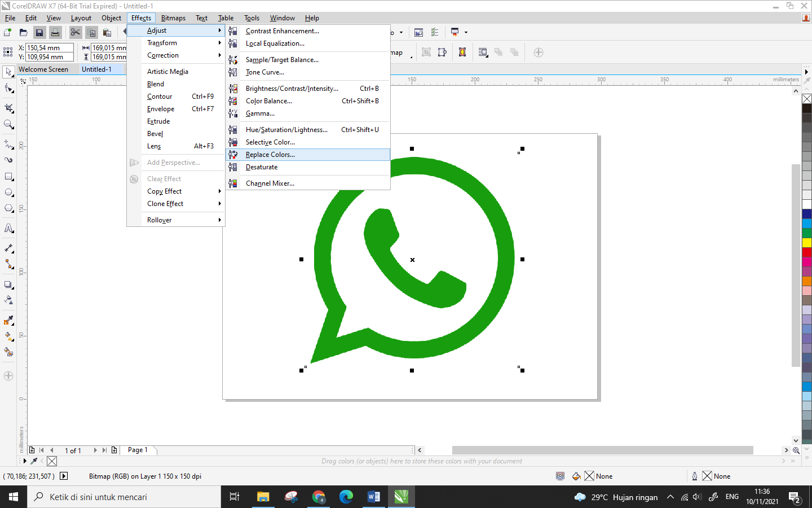
Task: Click the Quick customize plus in property bar
Action: [x=539, y=52]
